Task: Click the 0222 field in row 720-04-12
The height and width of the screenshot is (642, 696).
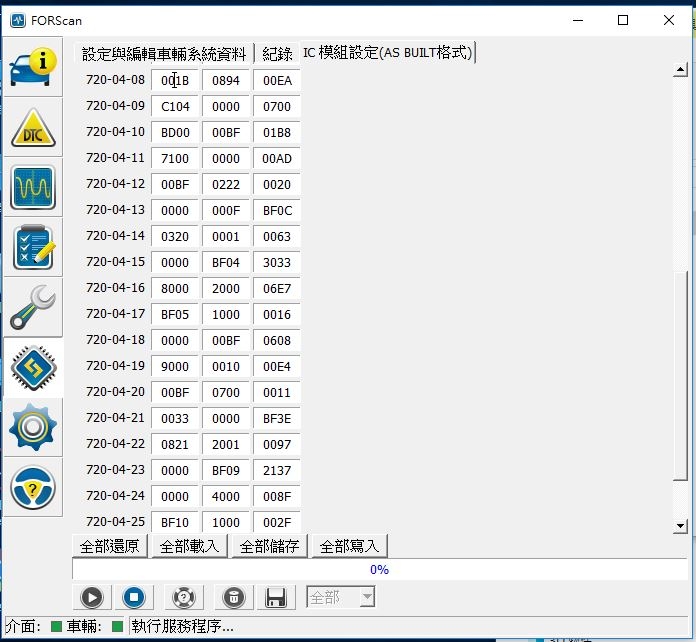Action: click(226, 184)
